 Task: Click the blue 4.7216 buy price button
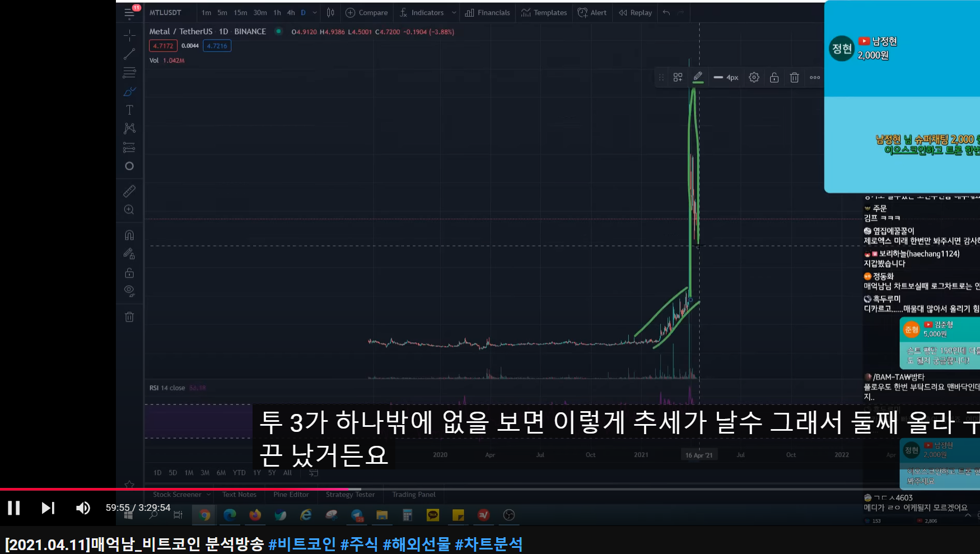tap(217, 46)
